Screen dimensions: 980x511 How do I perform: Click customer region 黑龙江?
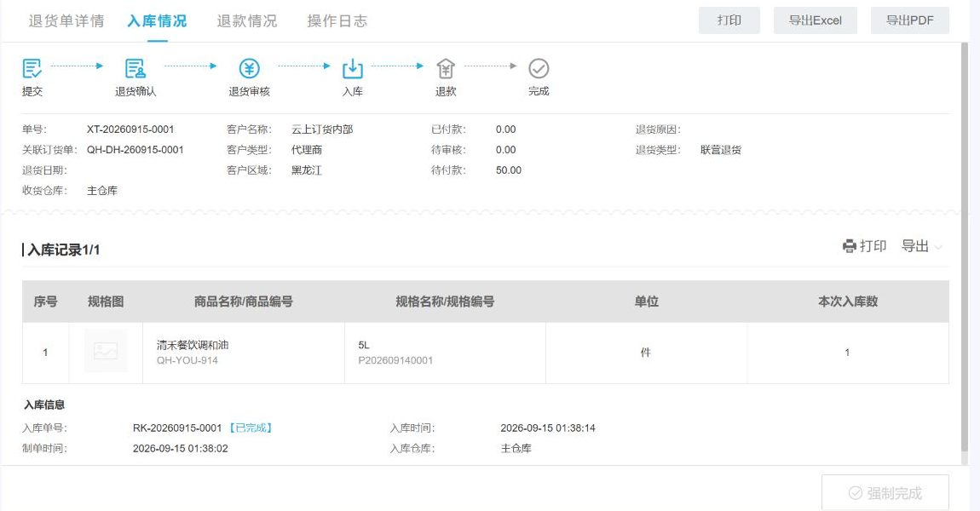[x=307, y=170]
